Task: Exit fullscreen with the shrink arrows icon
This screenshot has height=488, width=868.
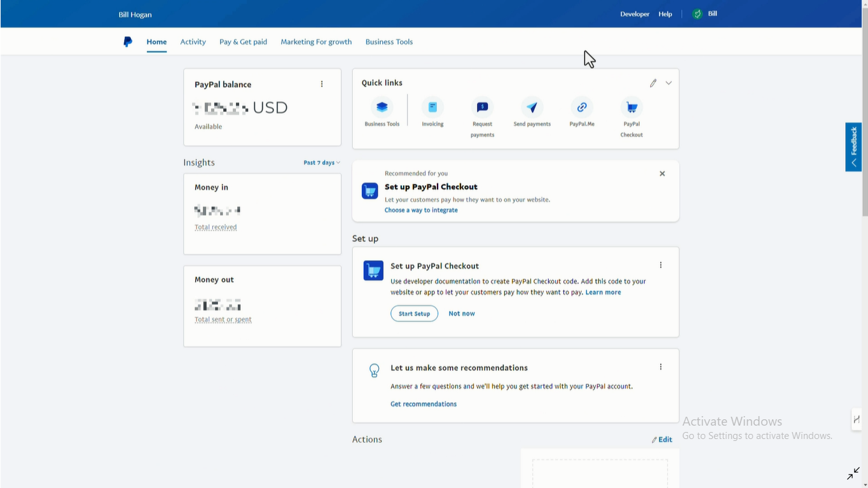Action: [x=853, y=474]
